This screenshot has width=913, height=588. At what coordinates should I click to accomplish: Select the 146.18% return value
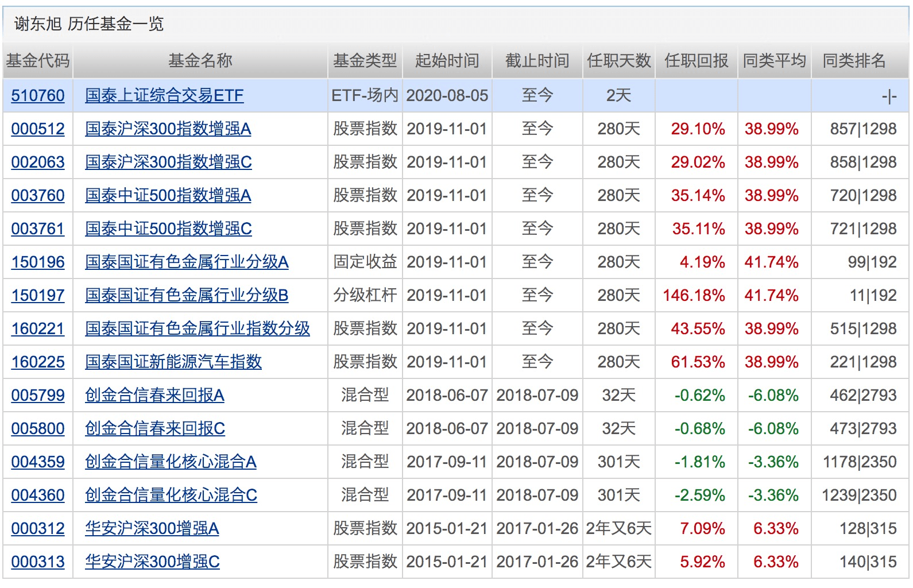tap(694, 295)
